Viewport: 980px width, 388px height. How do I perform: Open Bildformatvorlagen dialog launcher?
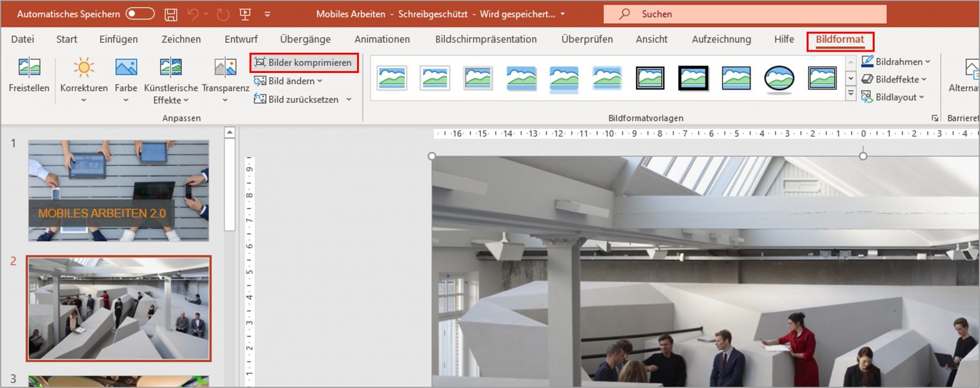tap(935, 118)
